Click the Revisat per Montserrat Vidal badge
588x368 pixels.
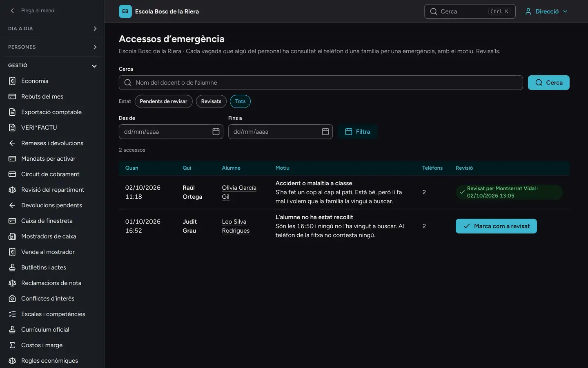[509, 192]
